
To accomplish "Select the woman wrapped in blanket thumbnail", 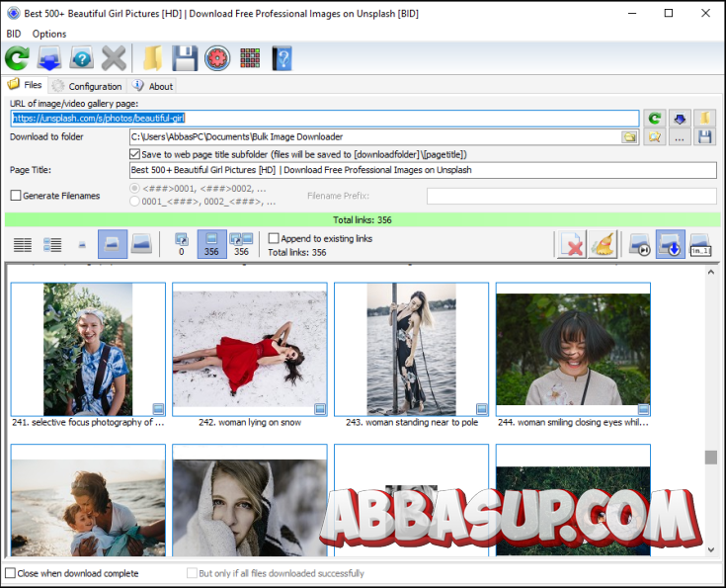I will pos(250,500).
